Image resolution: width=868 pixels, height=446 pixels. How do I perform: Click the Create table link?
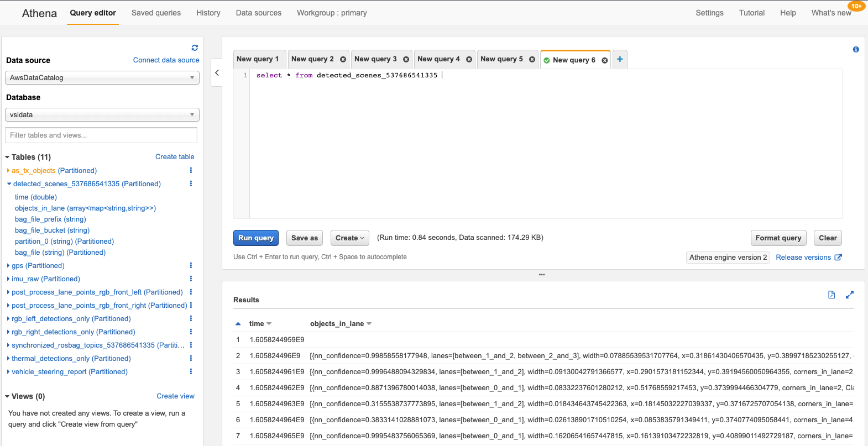[175, 157]
